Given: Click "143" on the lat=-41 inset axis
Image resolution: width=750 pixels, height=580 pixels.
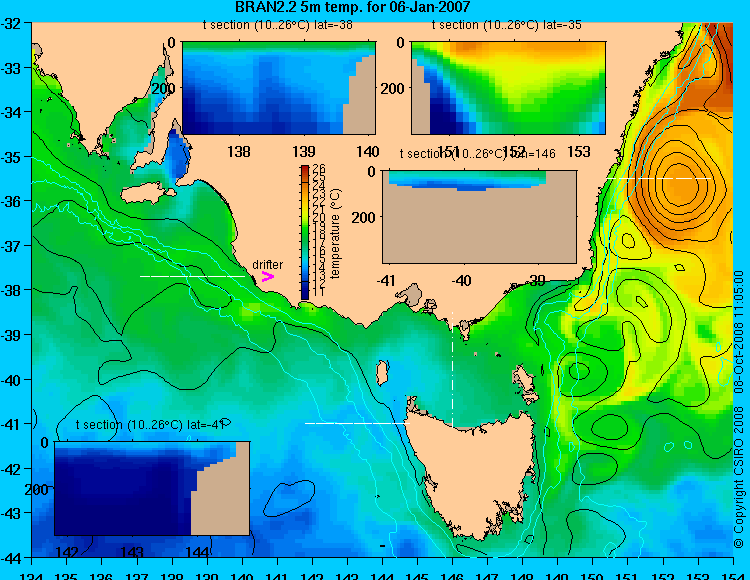Looking at the screenshot, I should click(x=132, y=552).
